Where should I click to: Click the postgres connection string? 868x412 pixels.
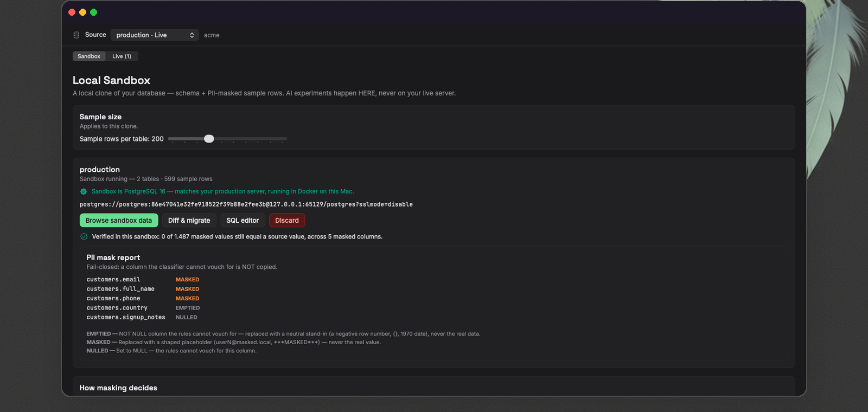(246, 204)
